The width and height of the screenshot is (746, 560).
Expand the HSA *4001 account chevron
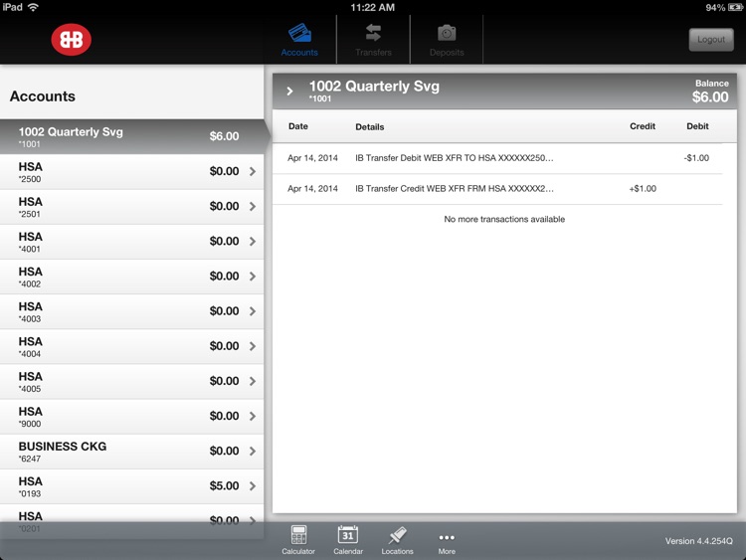[253, 242]
